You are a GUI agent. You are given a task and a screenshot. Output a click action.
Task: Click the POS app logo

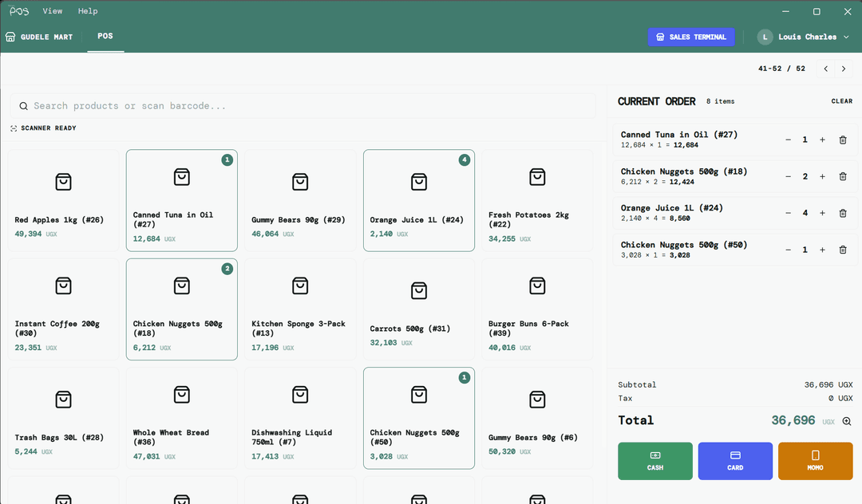click(x=19, y=11)
